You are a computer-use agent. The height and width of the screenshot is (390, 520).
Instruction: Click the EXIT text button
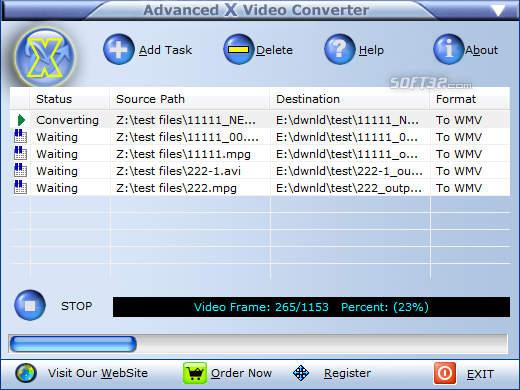click(480, 374)
